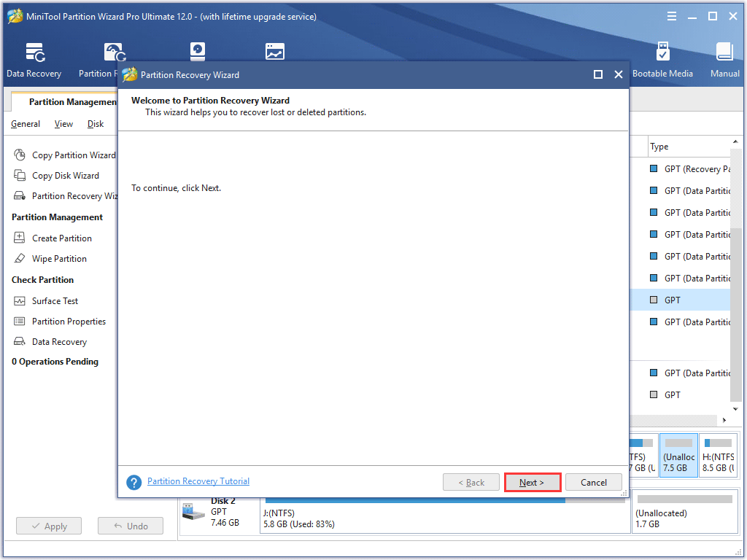The width and height of the screenshot is (747, 560).
Task: Run Surface Test from the sidebar
Action: point(46,301)
